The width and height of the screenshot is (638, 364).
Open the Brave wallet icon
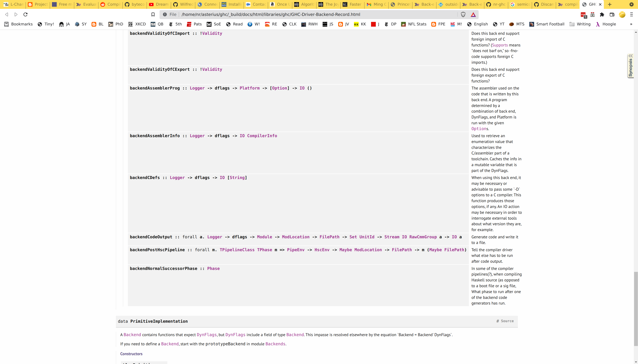[x=612, y=14]
